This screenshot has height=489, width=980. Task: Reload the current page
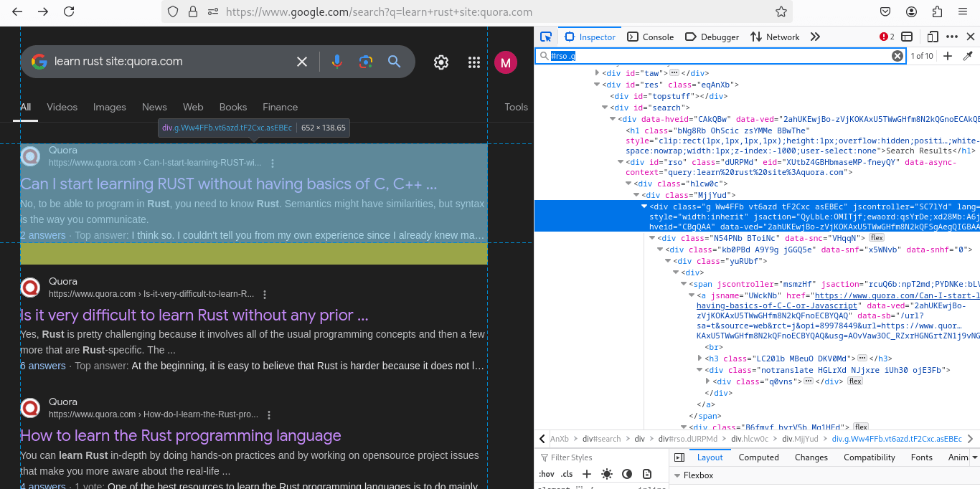[x=69, y=11]
